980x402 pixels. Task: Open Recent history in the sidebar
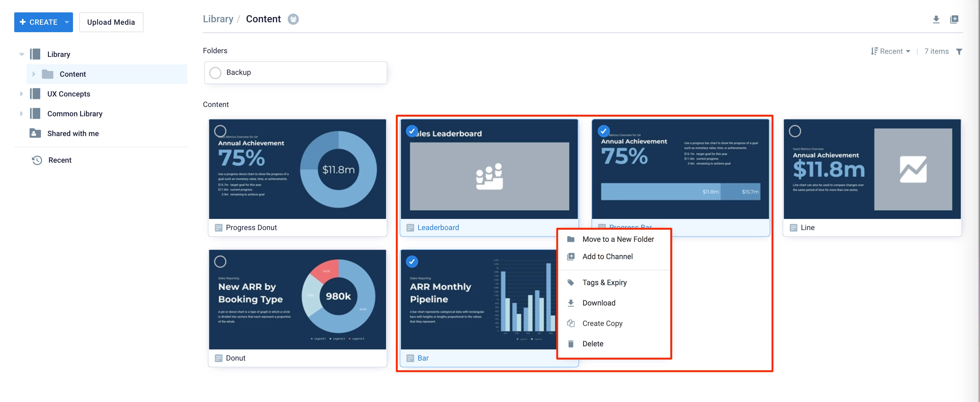click(60, 160)
